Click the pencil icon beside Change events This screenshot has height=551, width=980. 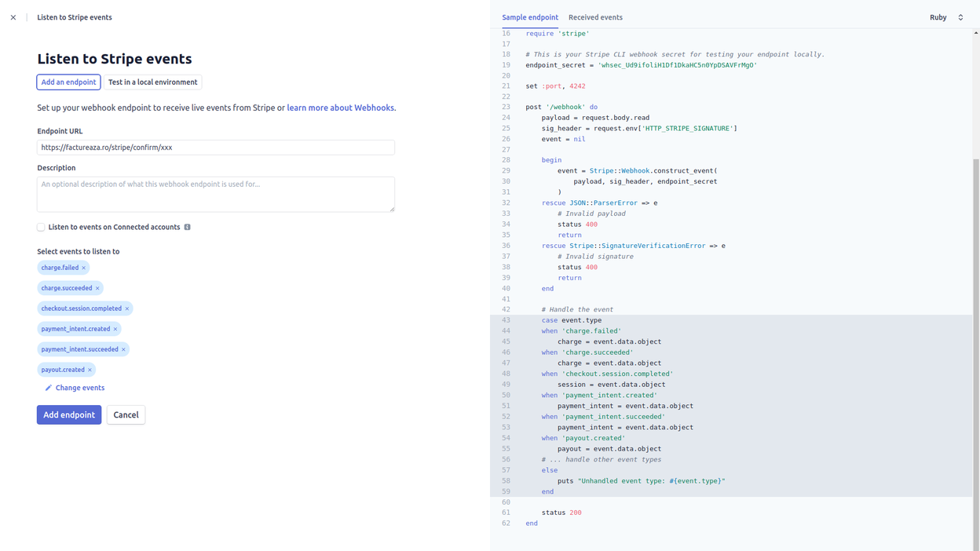pos(48,388)
